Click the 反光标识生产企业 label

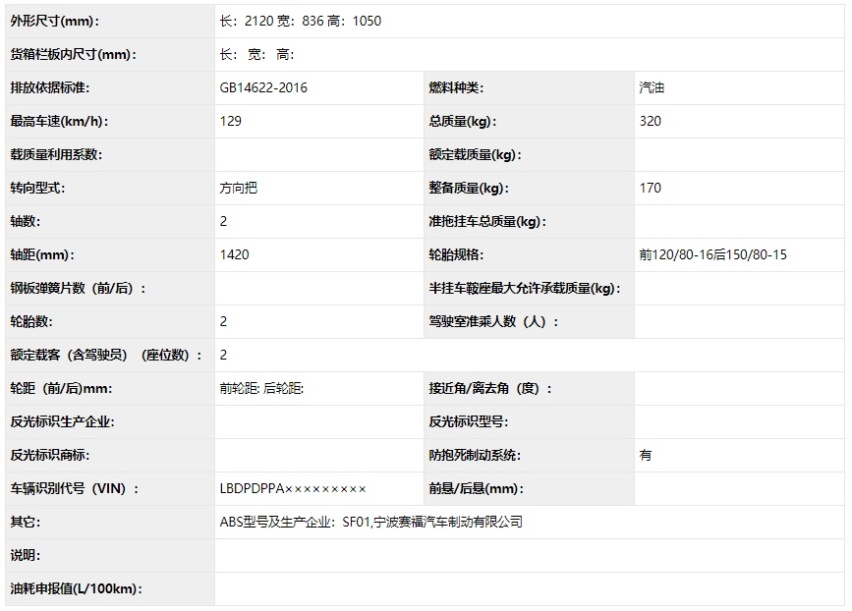[62, 422]
